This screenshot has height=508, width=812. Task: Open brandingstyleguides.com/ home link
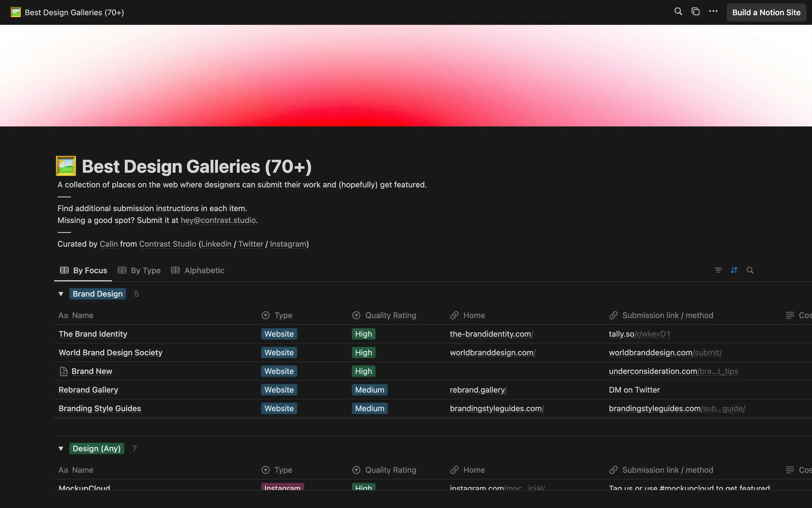pyautogui.click(x=497, y=408)
